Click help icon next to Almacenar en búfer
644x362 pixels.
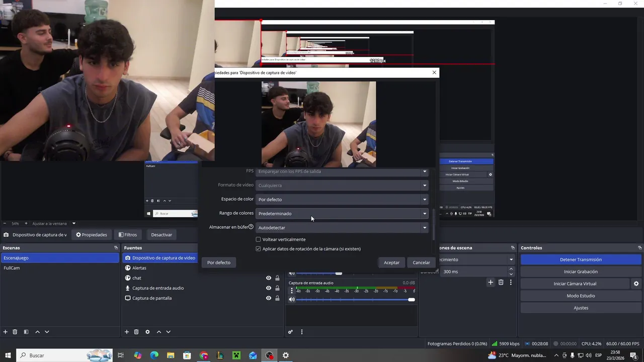tap(251, 227)
